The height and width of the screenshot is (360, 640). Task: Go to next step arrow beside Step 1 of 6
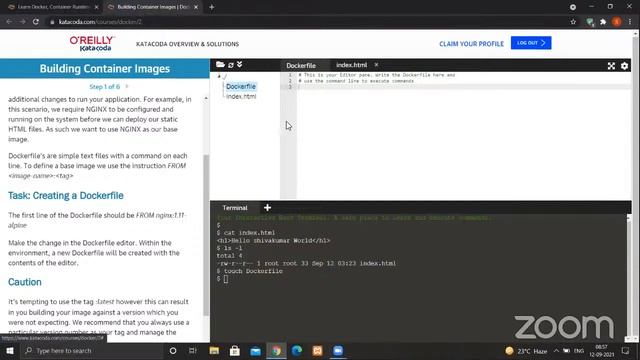point(127,87)
